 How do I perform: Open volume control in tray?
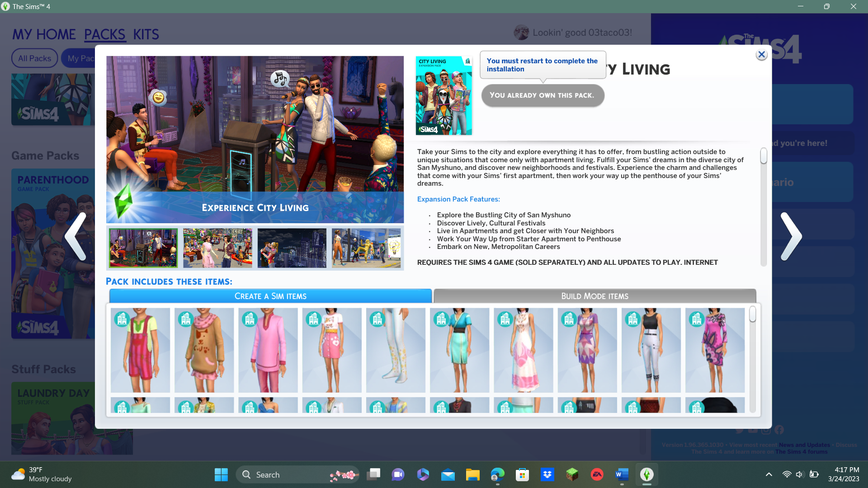tap(800, 474)
